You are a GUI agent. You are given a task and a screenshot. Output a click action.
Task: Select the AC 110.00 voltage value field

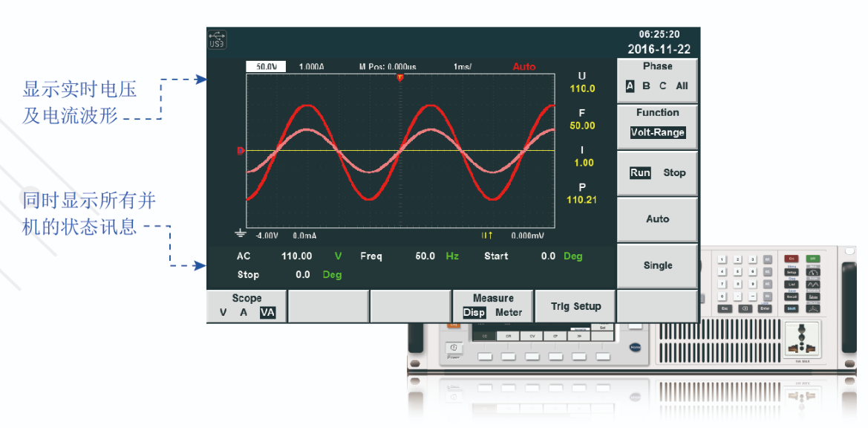(296, 256)
